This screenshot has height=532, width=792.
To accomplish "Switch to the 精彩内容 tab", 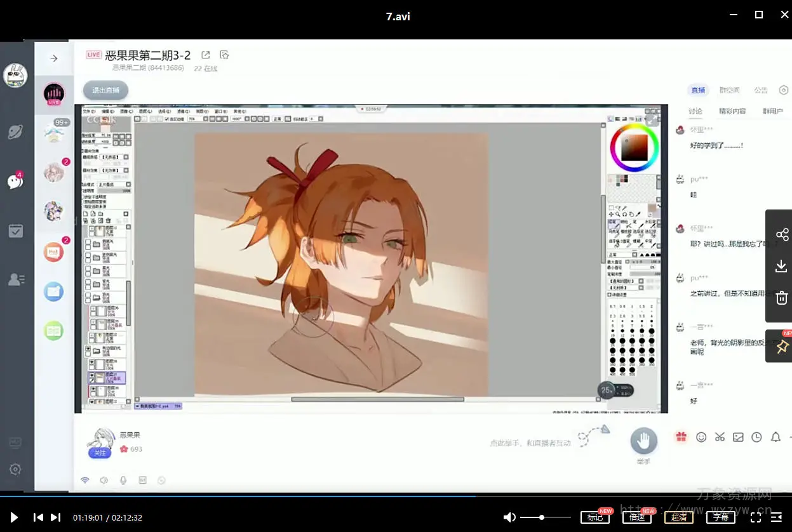I will [732, 111].
